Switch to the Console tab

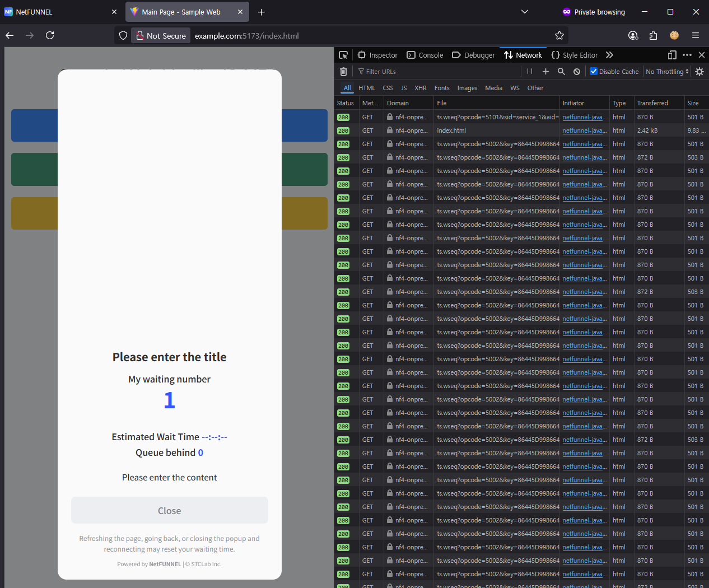pos(425,55)
